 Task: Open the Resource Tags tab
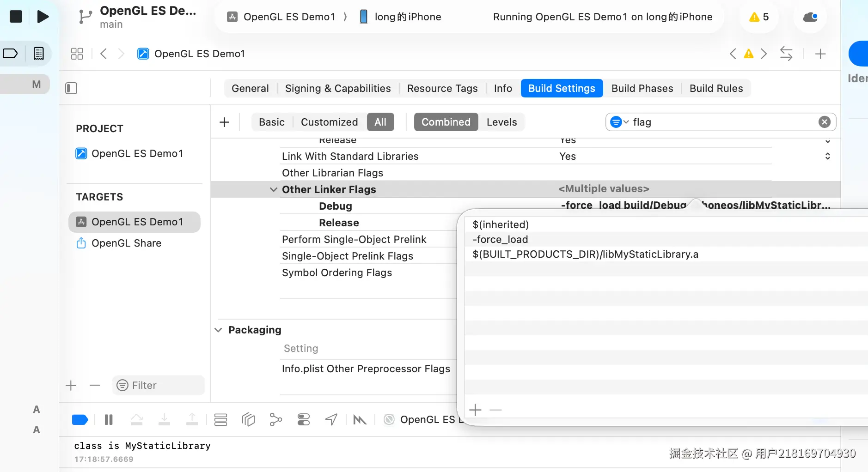[442, 88]
